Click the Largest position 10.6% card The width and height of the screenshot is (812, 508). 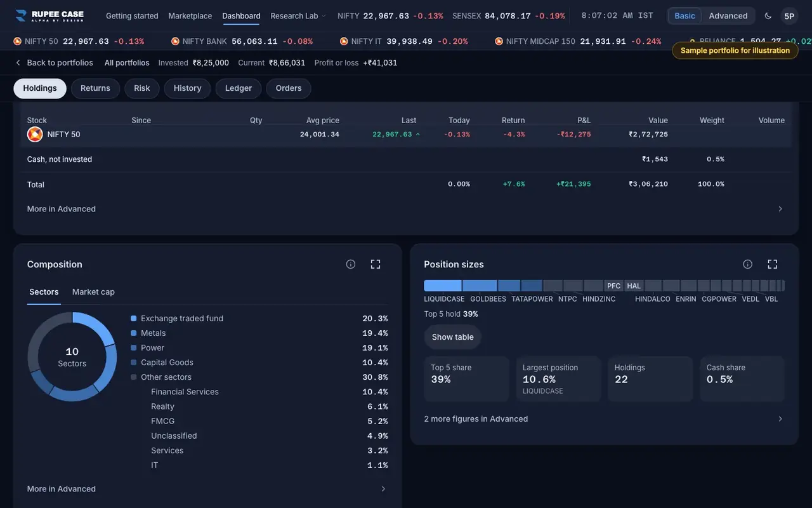558,379
